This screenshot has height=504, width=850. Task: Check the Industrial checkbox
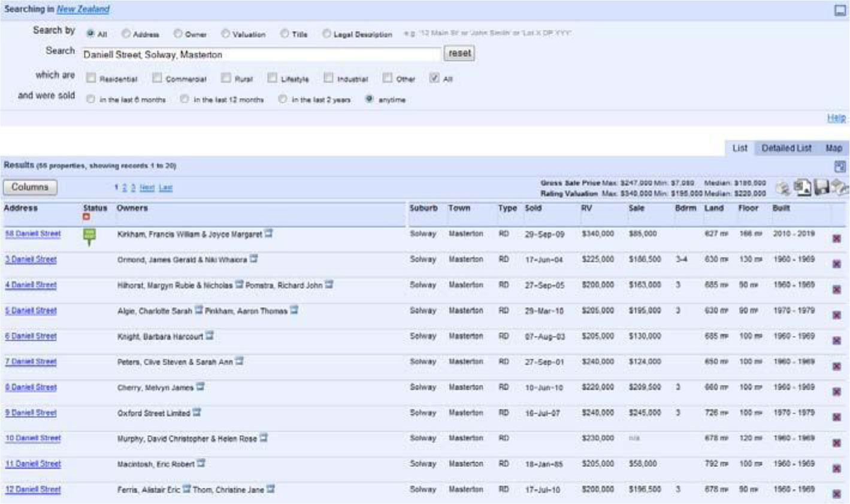pos(329,78)
